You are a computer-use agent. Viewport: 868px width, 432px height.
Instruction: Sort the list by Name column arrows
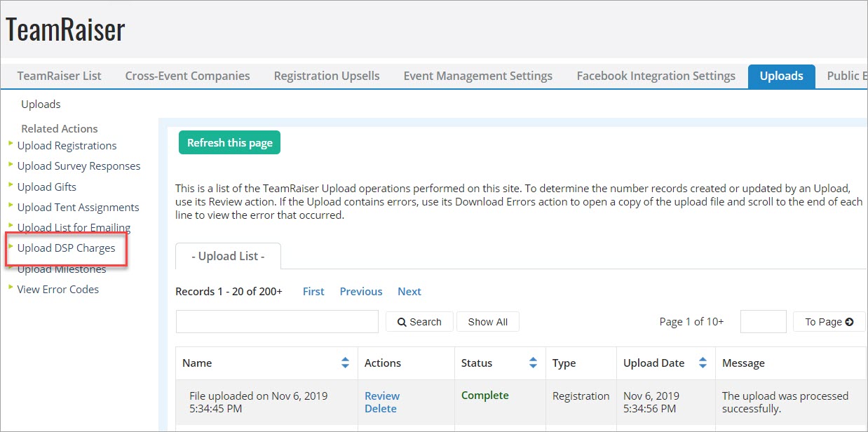click(x=345, y=363)
